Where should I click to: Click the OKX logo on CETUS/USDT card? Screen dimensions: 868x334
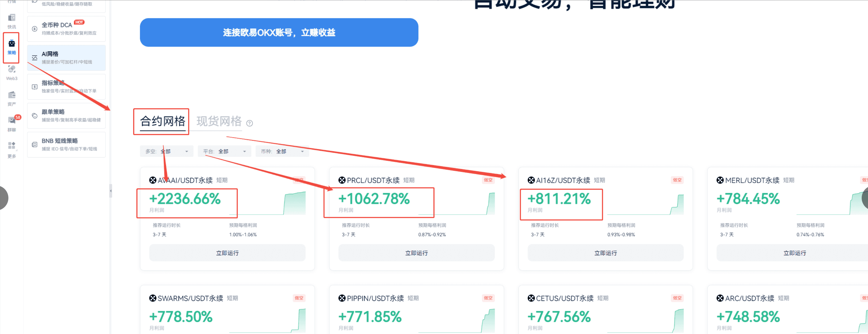coord(531,298)
